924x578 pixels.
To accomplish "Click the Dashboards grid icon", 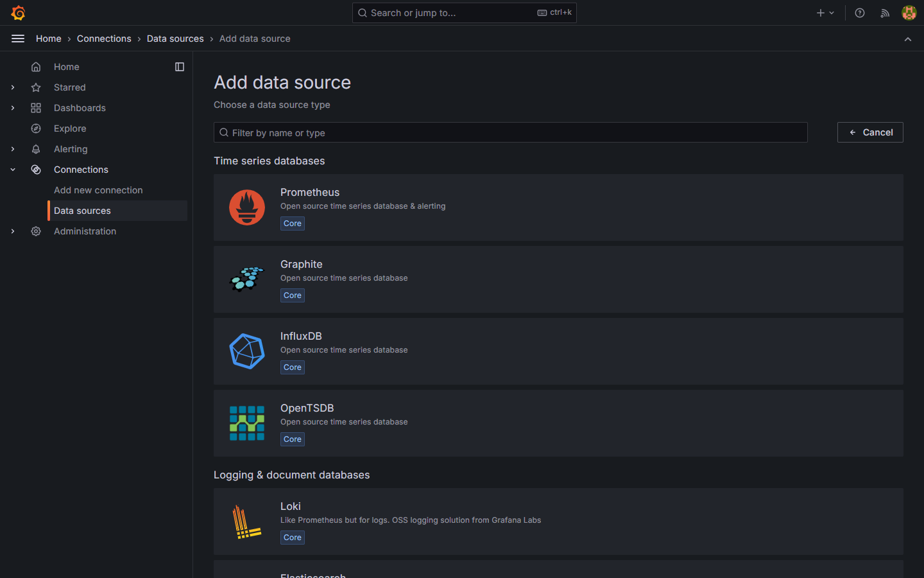I will tap(36, 108).
